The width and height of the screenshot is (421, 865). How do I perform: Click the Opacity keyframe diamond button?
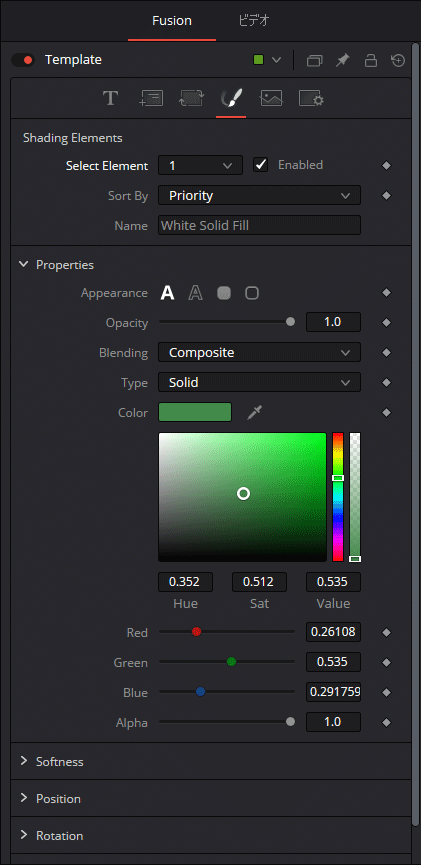coord(387,323)
